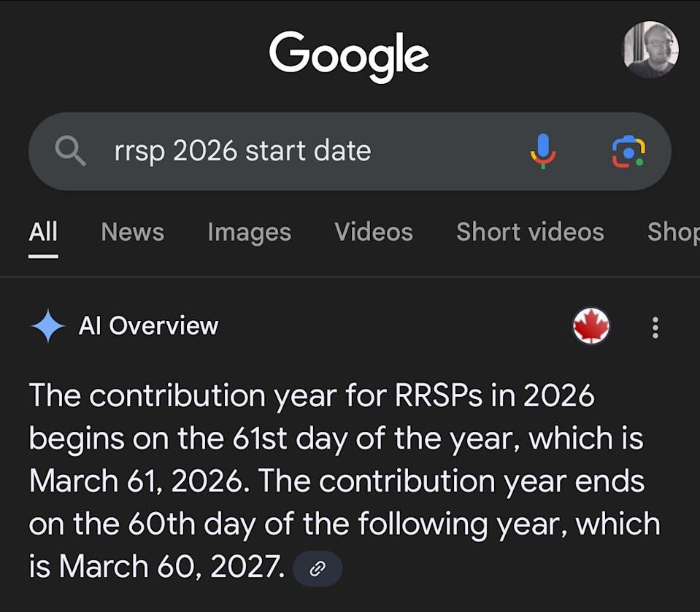Go to the Short videos tab
The image size is (700, 612).
pos(530,232)
